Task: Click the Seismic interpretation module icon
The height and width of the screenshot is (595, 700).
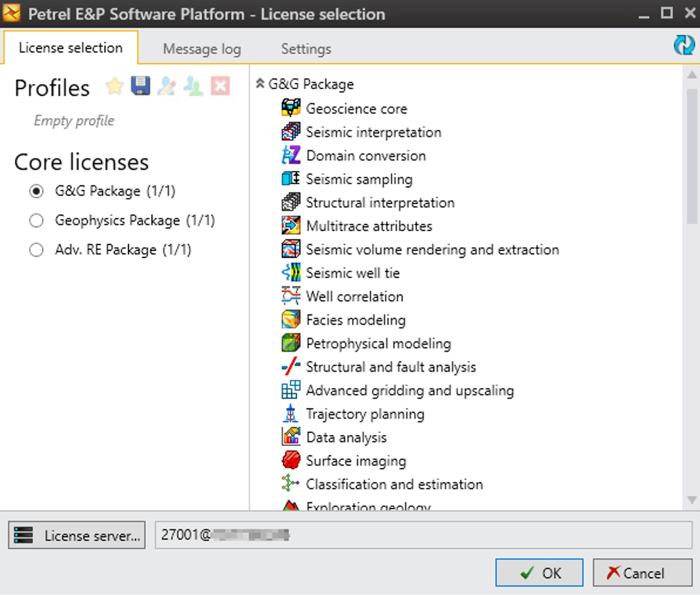Action: pyautogui.click(x=291, y=132)
